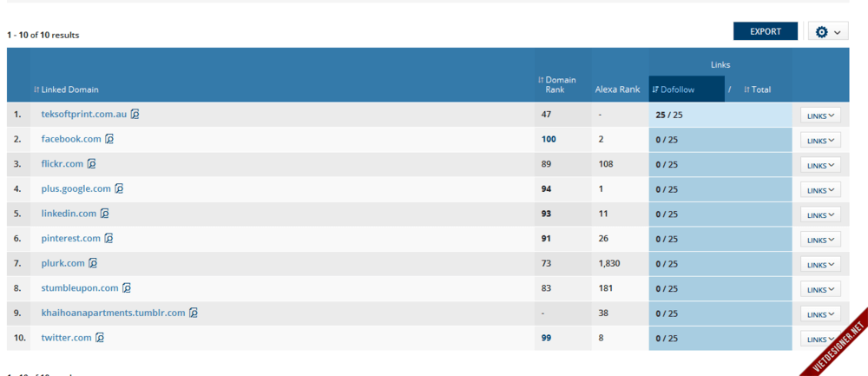Sort table by Domain Rank column
Screen dimensions: 868x376
coord(557,84)
